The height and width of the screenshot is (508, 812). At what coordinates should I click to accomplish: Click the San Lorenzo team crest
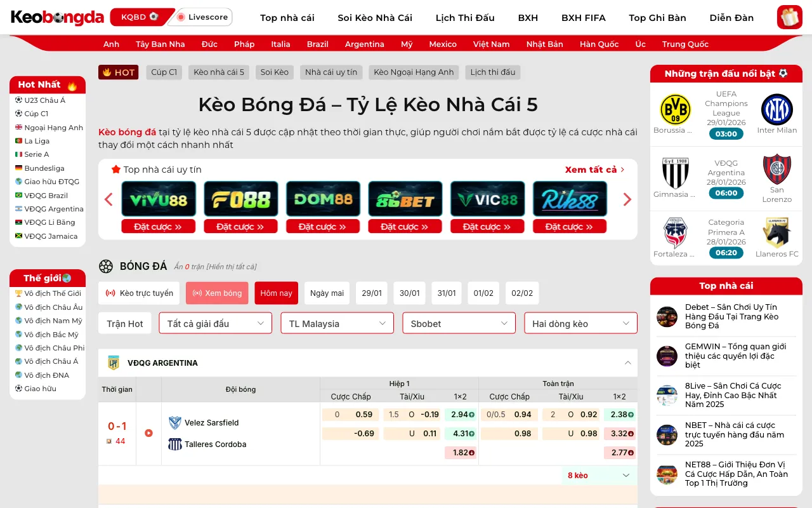pos(777,169)
